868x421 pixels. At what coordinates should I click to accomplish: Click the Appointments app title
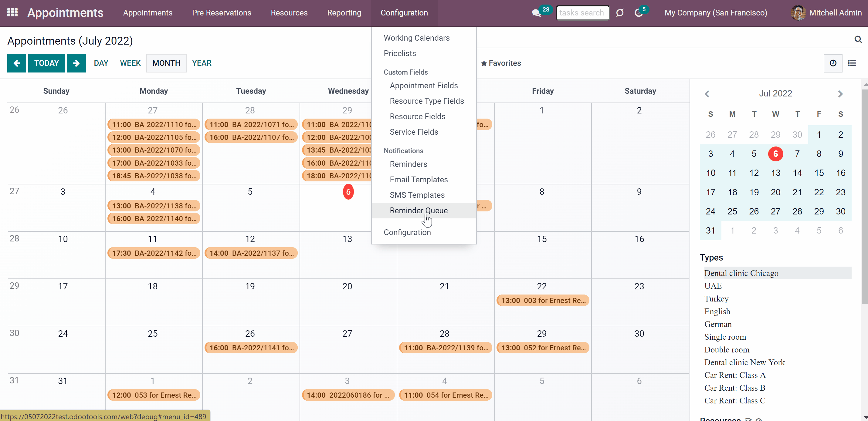pos(65,13)
